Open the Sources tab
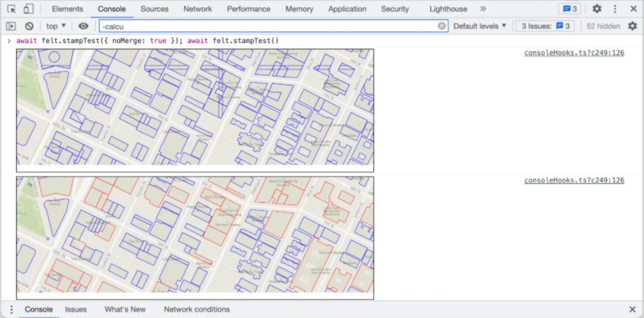 (155, 9)
